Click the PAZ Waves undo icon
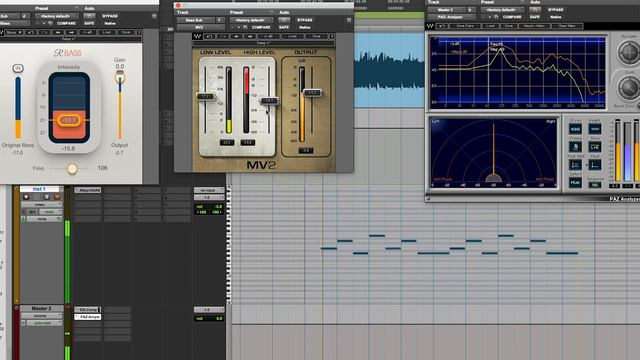Viewport: 640px width, 360px height. point(442,26)
